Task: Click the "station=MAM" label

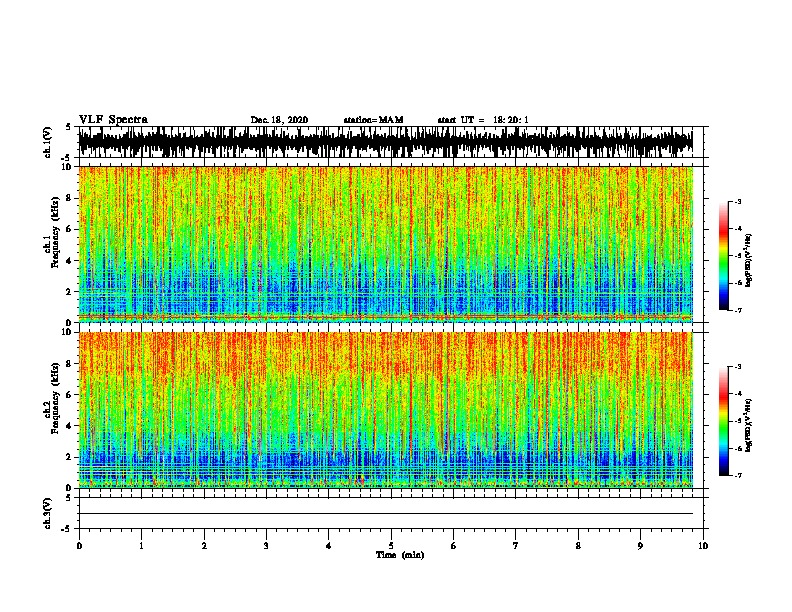Action: pyautogui.click(x=373, y=120)
